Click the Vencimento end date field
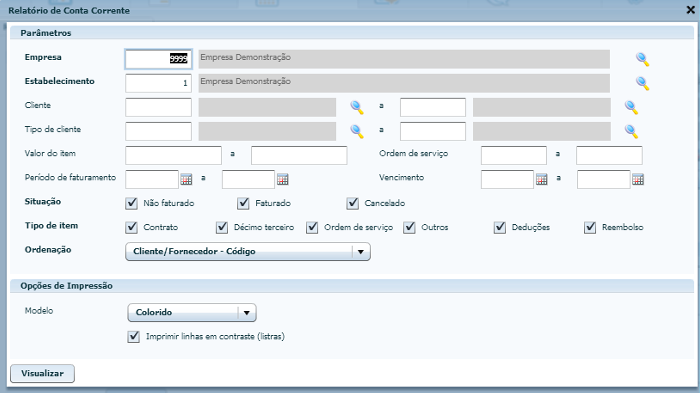This screenshot has height=393, width=700. pyautogui.click(x=604, y=180)
